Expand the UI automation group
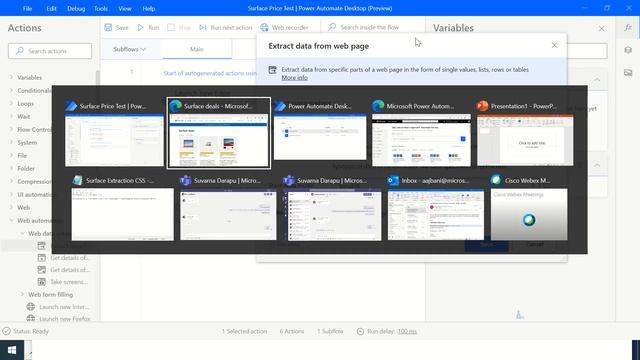The height and width of the screenshot is (360, 640). coord(11,194)
